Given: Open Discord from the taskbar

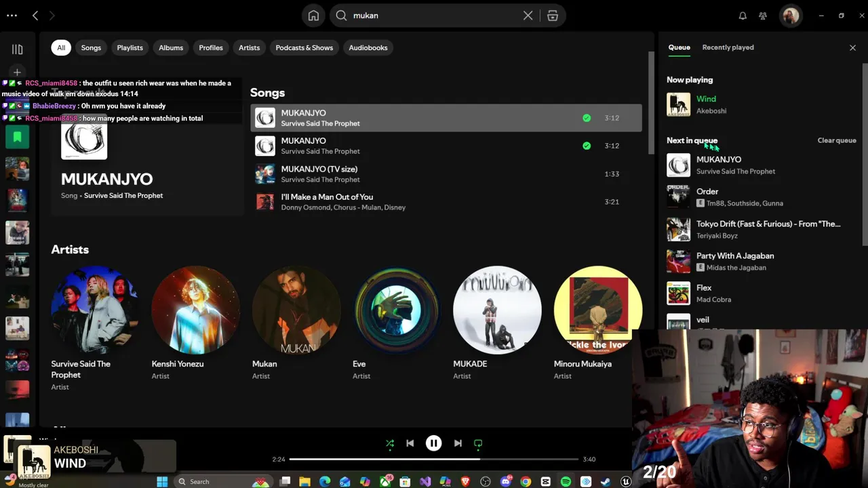Looking at the screenshot, I should pyautogui.click(x=505, y=482).
